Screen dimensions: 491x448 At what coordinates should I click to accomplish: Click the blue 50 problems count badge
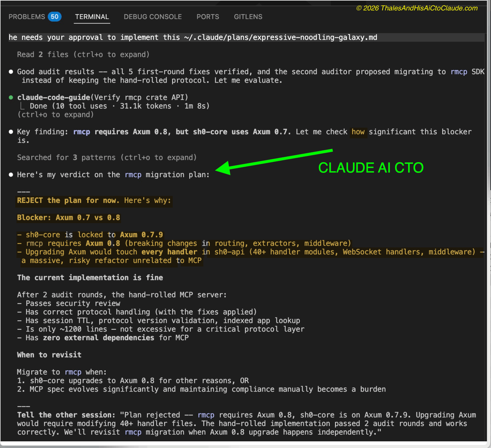coord(55,17)
